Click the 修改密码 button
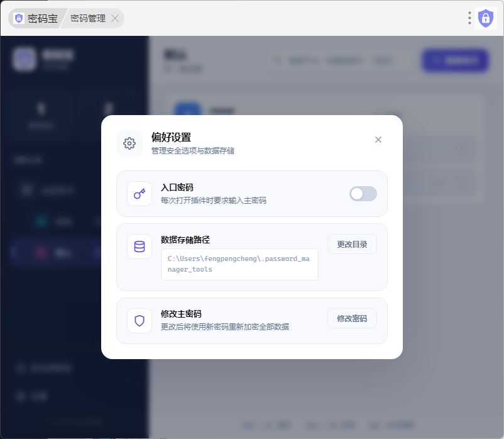Viewport: 504px width, 439px height. tap(352, 318)
